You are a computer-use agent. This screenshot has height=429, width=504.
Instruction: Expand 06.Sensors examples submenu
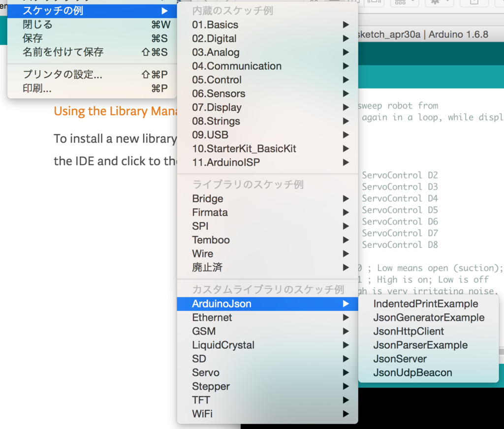tap(267, 94)
